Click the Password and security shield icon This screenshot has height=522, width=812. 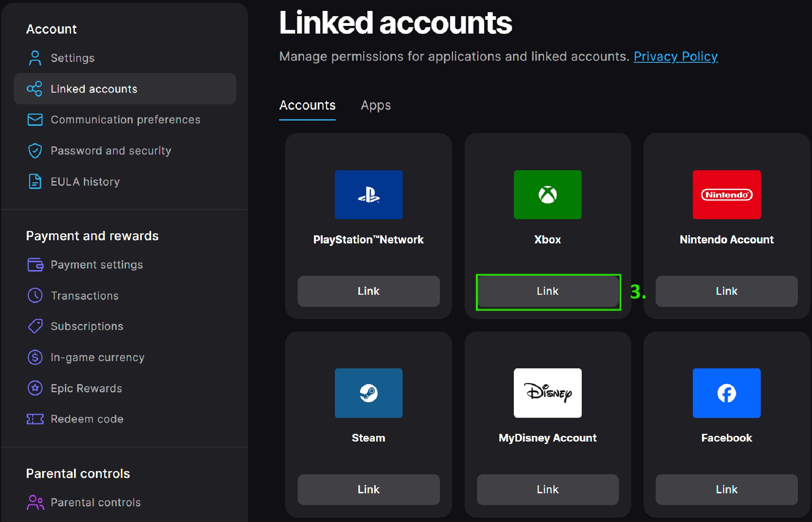pyautogui.click(x=35, y=151)
